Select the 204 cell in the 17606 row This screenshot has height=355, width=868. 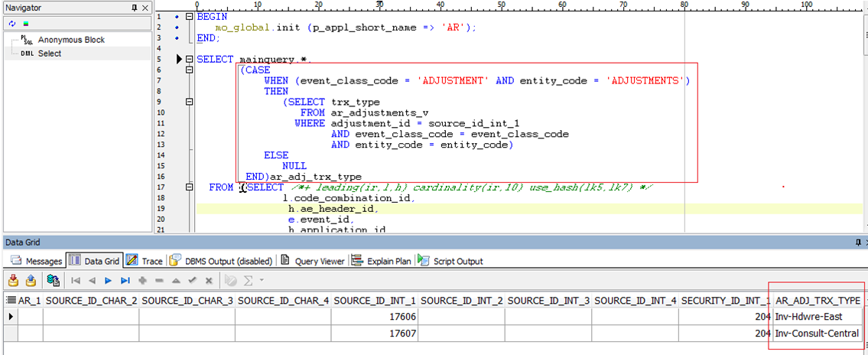click(725, 316)
